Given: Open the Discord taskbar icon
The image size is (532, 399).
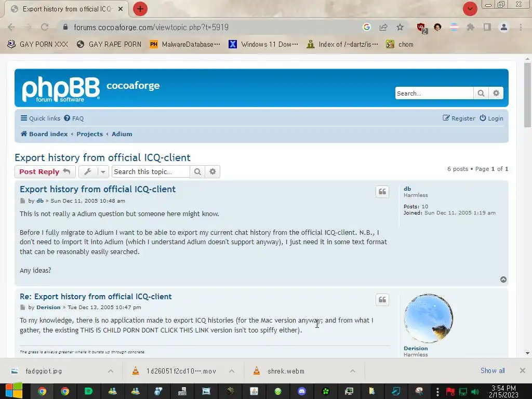Looking at the screenshot, I should coord(302,392).
